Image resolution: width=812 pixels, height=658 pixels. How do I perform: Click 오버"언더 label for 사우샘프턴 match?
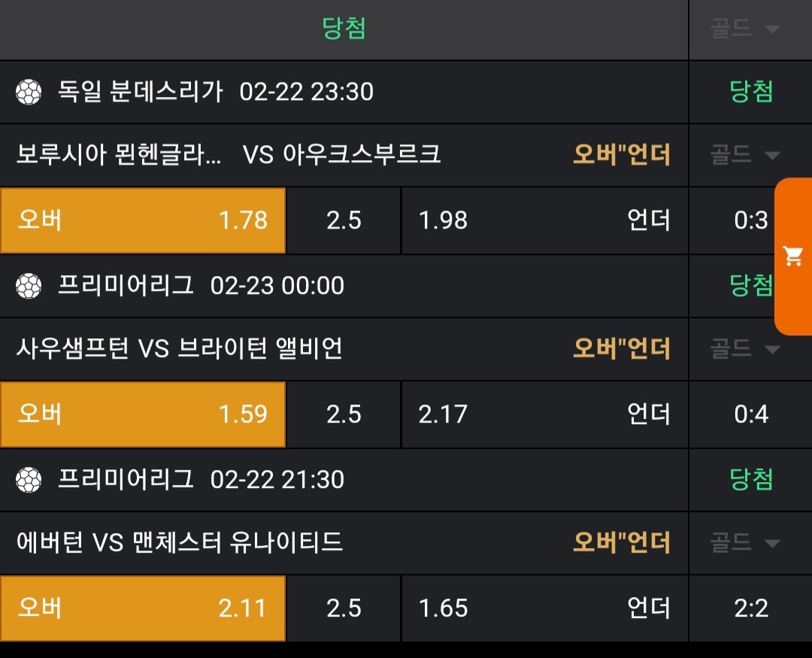pyautogui.click(x=621, y=348)
